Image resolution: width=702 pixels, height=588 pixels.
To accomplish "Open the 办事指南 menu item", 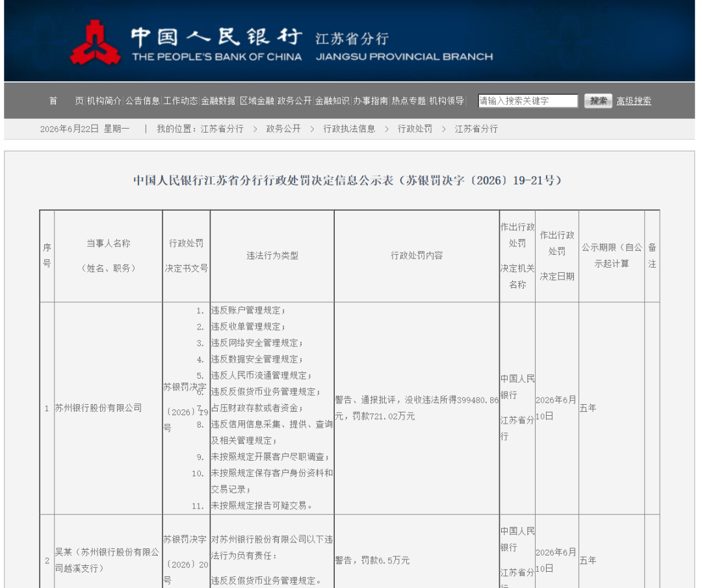I will 370,101.
